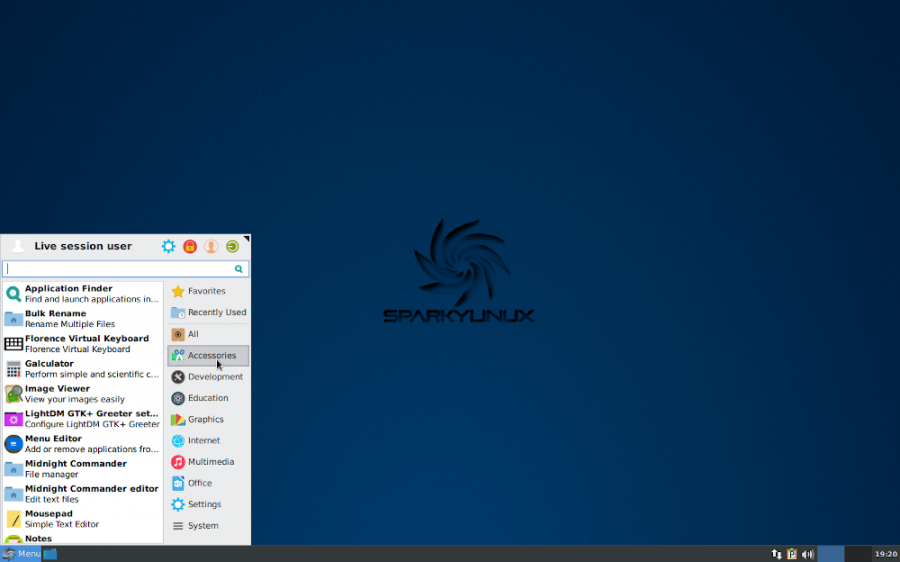This screenshot has width=900, height=562.
Task: Open LightDM GTK+ Greeter settings
Action: [83, 419]
